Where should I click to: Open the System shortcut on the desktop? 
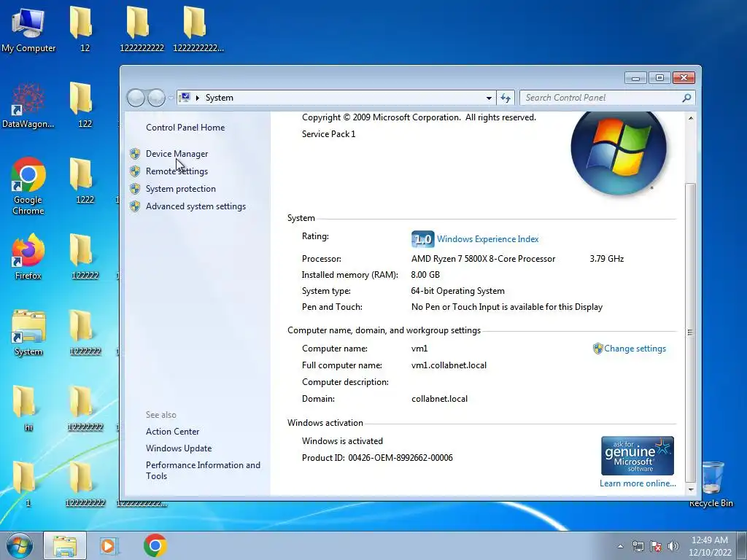coord(28,332)
